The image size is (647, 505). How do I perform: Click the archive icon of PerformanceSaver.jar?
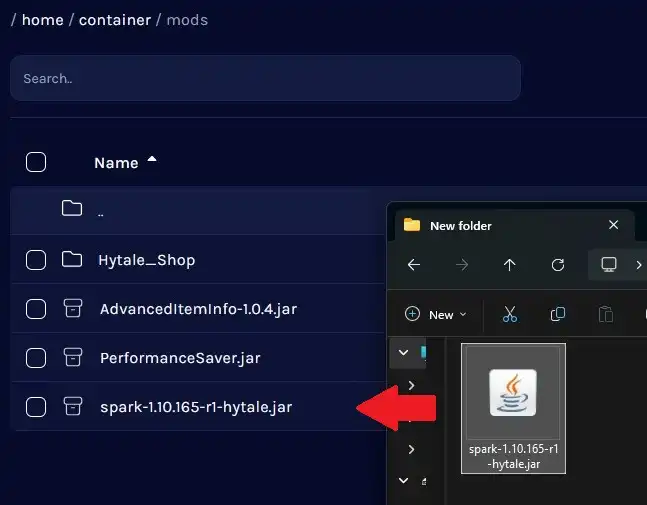click(73, 357)
